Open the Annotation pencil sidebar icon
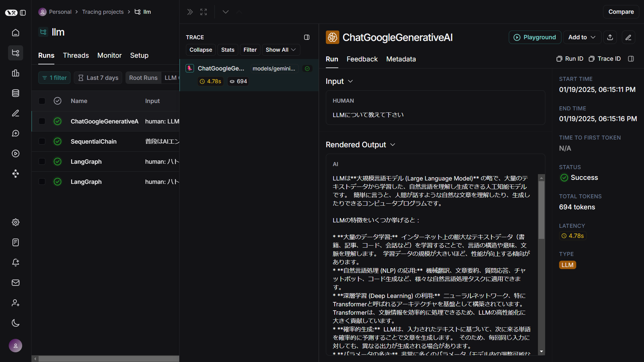This screenshot has width=644, height=362. click(15, 113)
